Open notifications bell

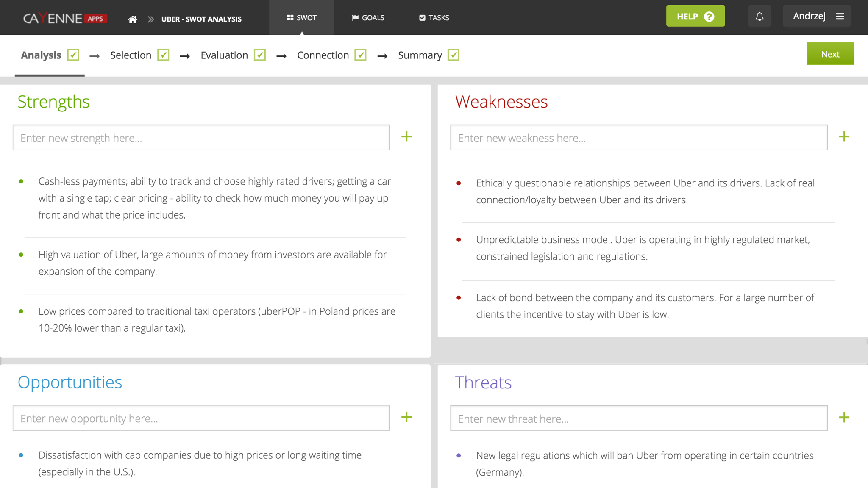pos(759,17)
